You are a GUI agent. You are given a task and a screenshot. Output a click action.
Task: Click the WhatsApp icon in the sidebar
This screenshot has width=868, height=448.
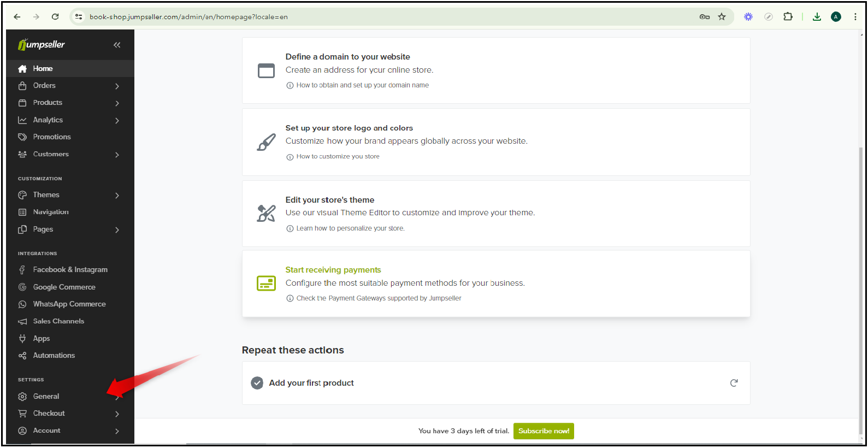pyautogui.click(x=22, y=304)
